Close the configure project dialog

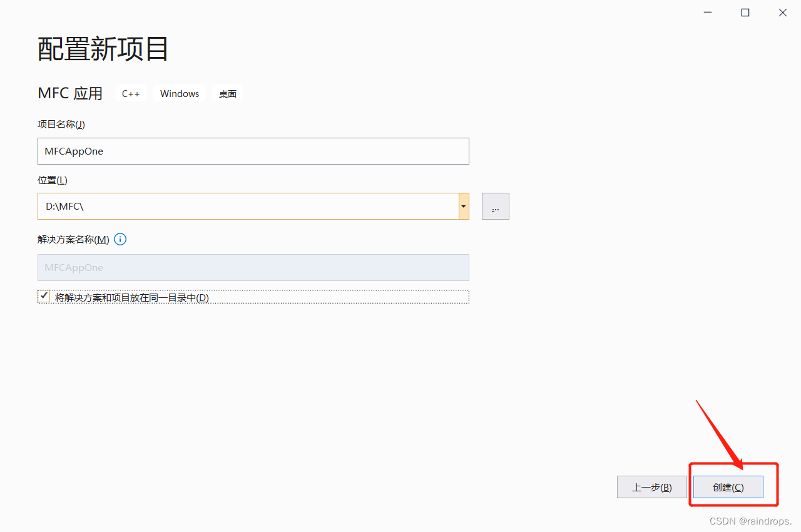pyautogui.click(x=783, y=13)
